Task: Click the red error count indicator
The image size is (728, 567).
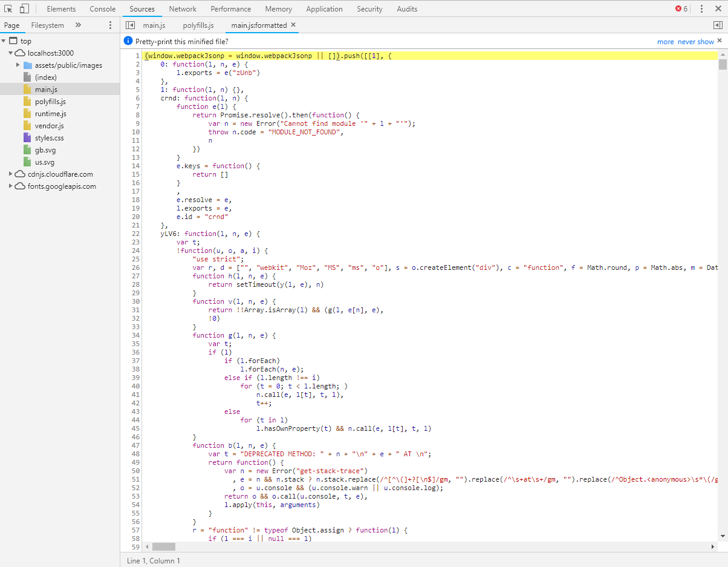Action: (681, 9)
